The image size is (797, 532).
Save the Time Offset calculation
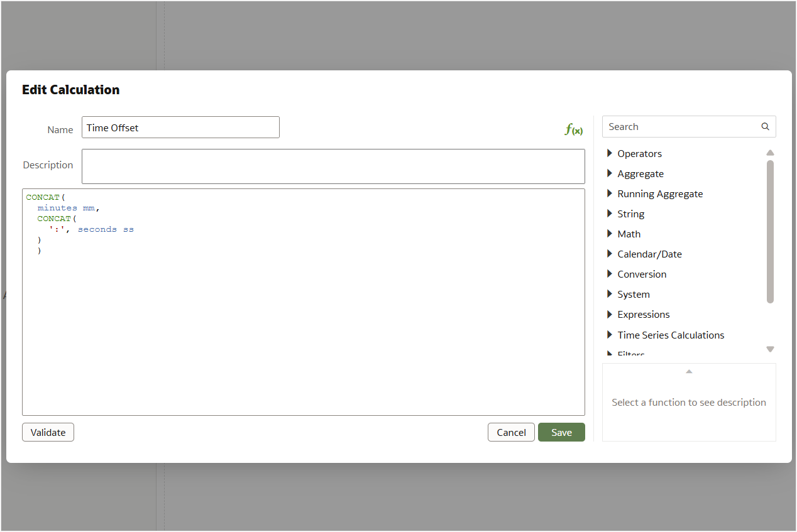coord(561,432)
